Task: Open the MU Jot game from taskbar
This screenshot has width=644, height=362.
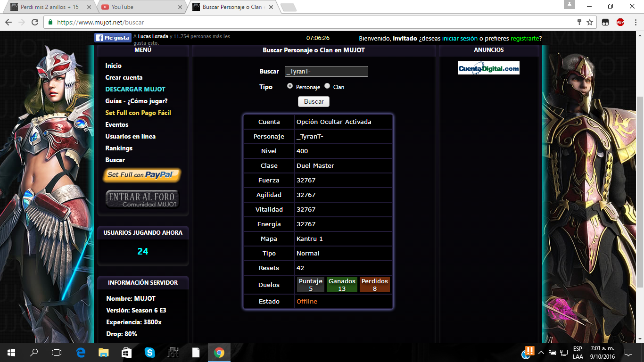Action: click(x=173, y=352)
